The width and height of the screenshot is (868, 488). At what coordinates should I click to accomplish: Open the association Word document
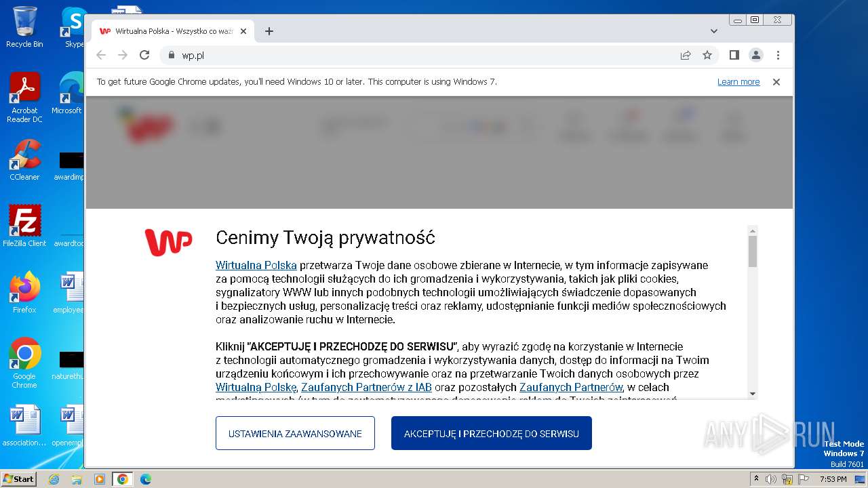click(24, 426)
